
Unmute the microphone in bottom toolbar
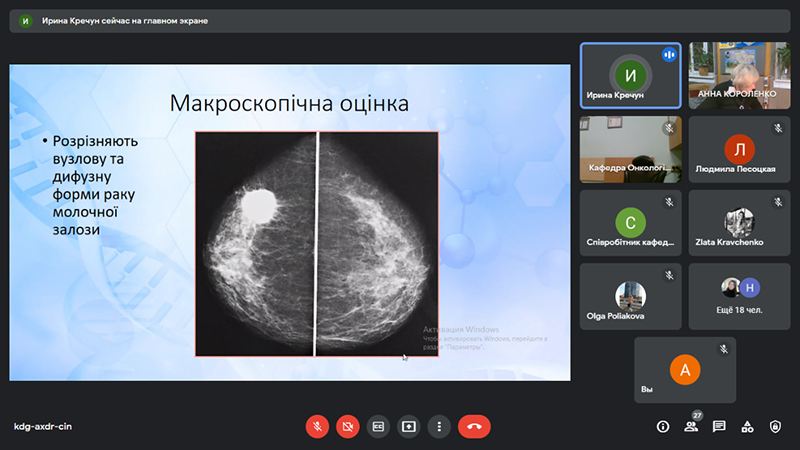pyautogui.click(x=317, y=426)
